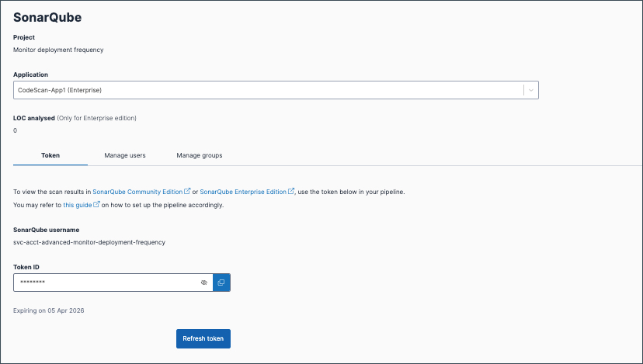
Task: Click the external link icon beside this guide
Action: (x=96, y=204)
